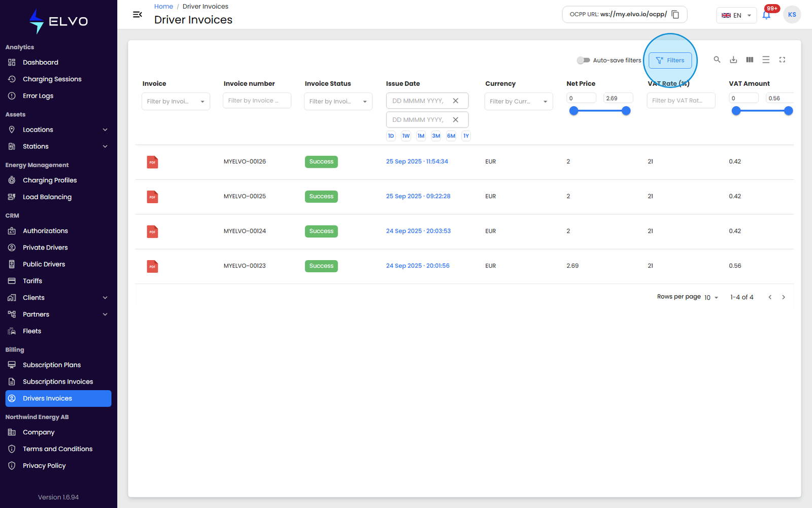The image size is (812, 508).
Task: Copy the OCPP URL to clipboard
Action: tap(675, 15)
